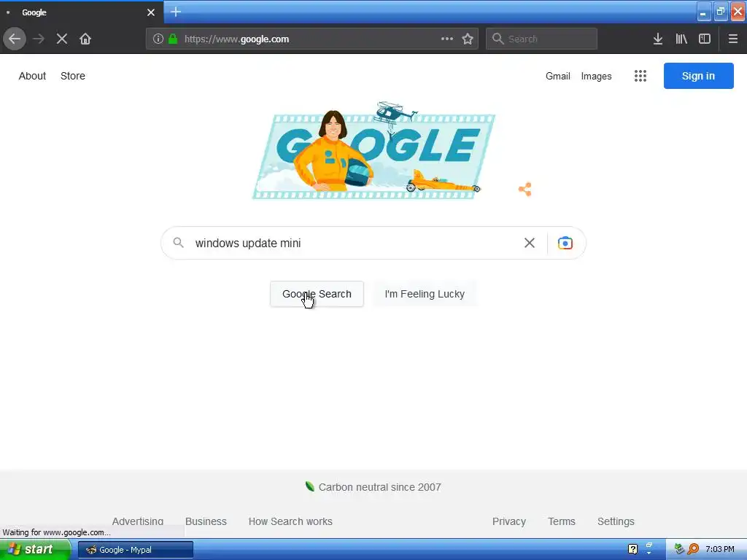Click the help question mark tray icon
Screen dimensions: 747x560
632,550
